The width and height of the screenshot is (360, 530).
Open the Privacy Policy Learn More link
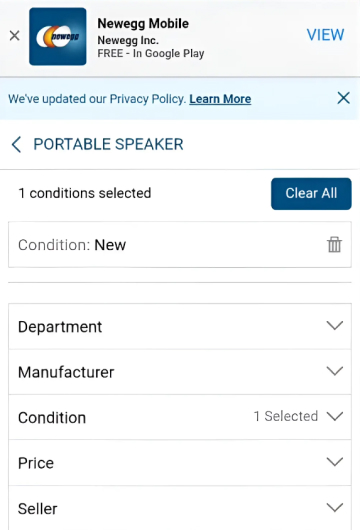click(220, 99)
